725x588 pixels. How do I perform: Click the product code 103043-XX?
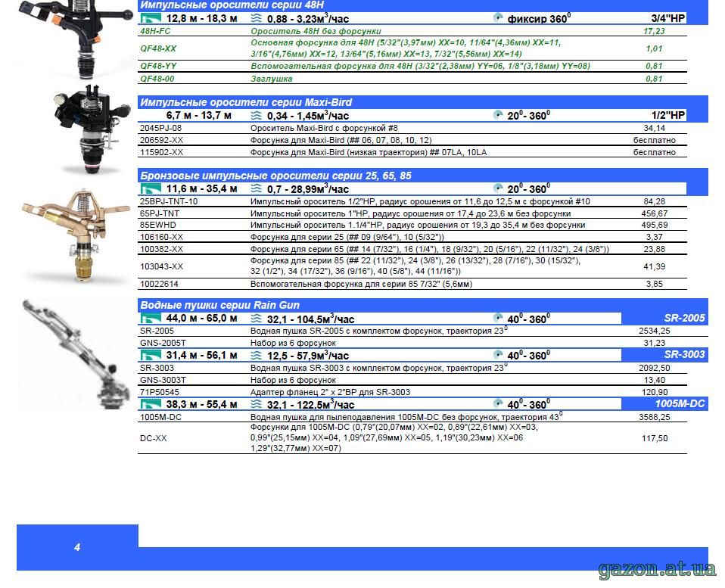coord(161,266)
